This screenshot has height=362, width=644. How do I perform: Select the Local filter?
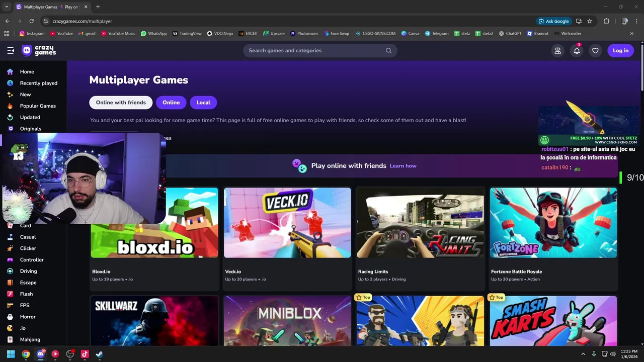pyautogui.click(x=203, y=103)
